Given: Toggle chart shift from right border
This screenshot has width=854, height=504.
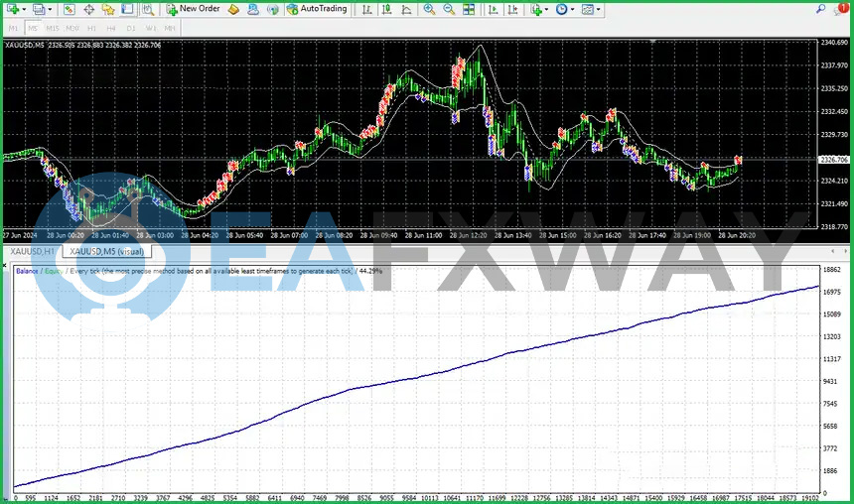Looking at the screenshot, I should click(512, 9).
